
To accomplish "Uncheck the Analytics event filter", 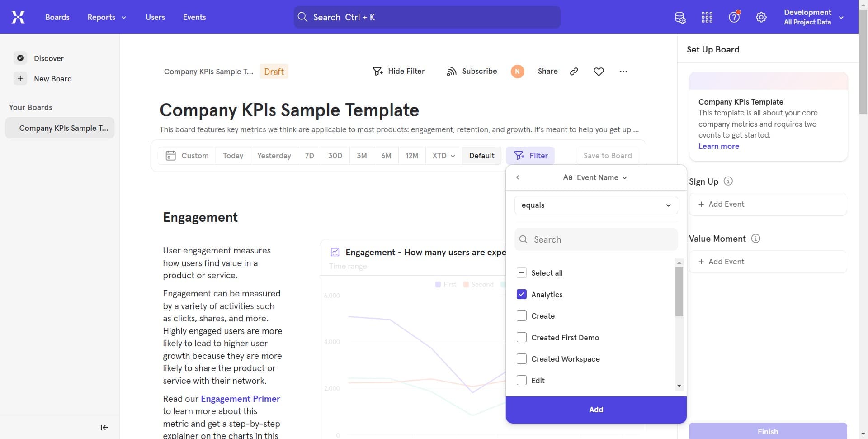I will pos(522,294).
